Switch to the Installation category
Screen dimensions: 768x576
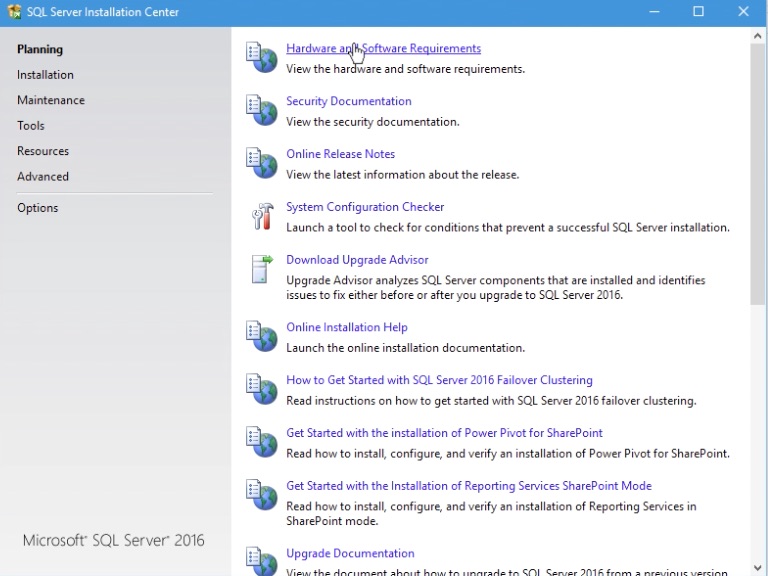(46, 75)
